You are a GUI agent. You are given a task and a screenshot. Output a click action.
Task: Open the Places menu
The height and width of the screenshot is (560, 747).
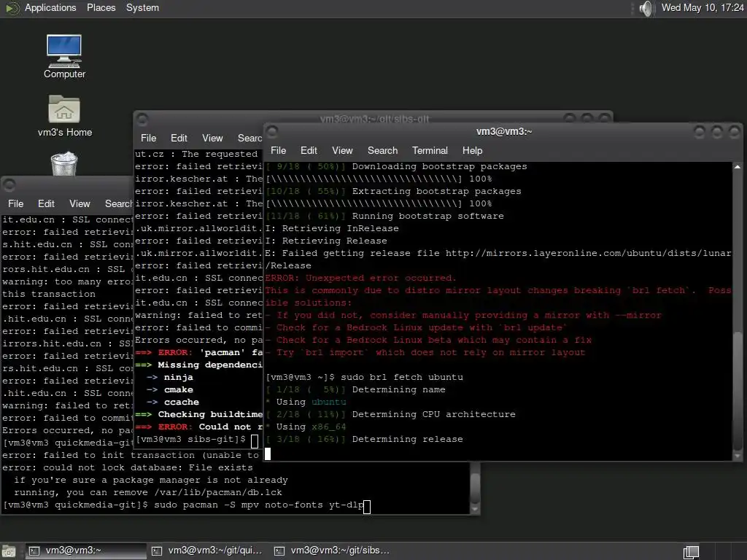(x=101, y=7)
